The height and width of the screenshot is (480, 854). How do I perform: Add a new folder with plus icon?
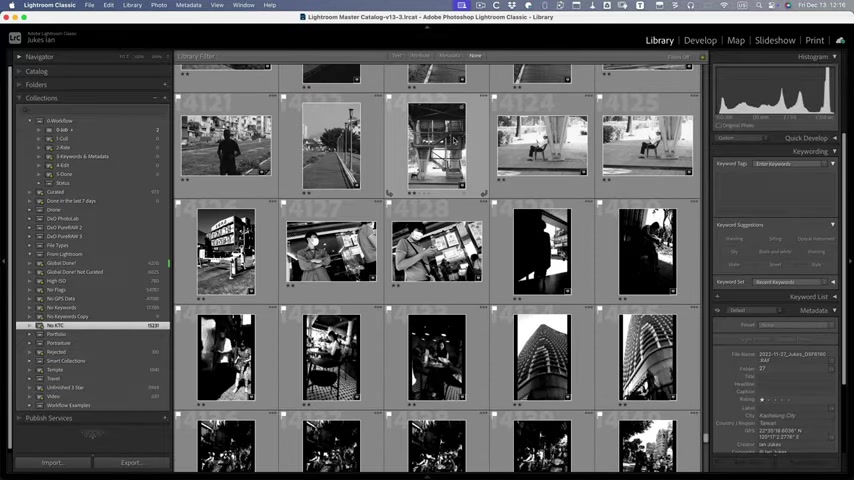(164, 84)
